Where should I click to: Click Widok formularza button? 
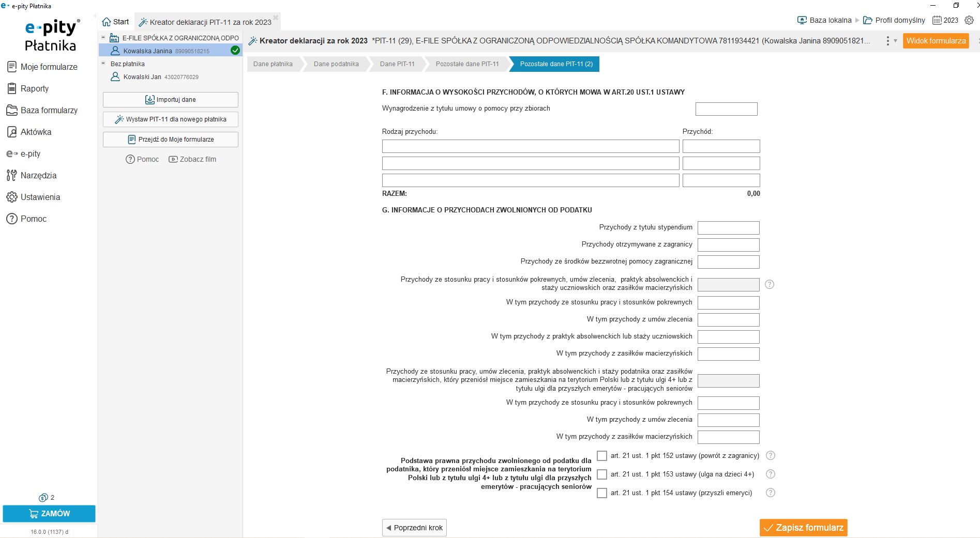tap(936, 41)
